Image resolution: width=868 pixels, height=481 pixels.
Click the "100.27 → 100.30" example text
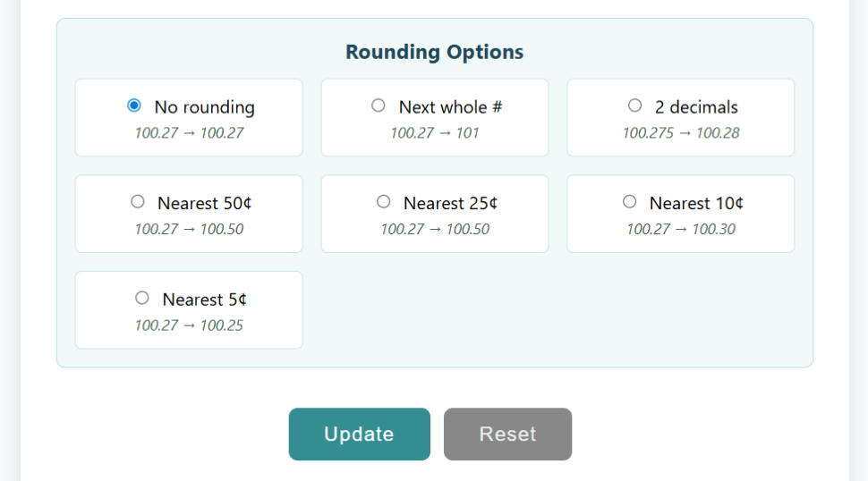pos(680,229)
